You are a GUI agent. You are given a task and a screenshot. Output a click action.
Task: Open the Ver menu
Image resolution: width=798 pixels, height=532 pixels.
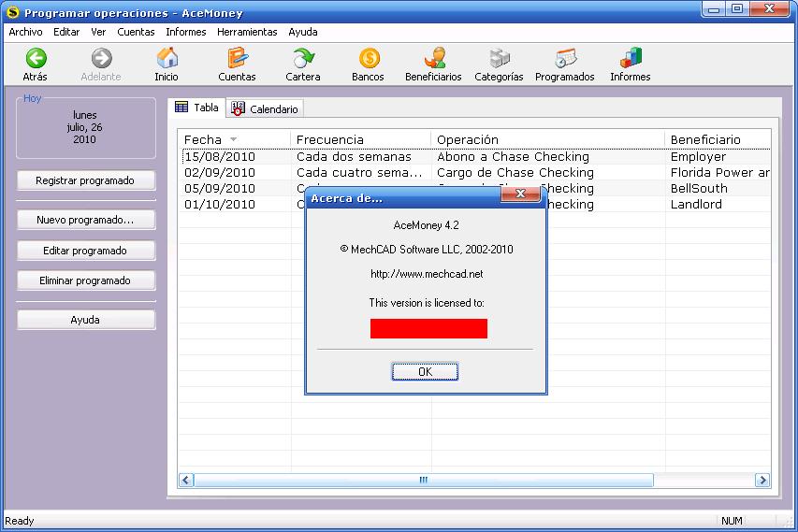(x=98, y=32)
